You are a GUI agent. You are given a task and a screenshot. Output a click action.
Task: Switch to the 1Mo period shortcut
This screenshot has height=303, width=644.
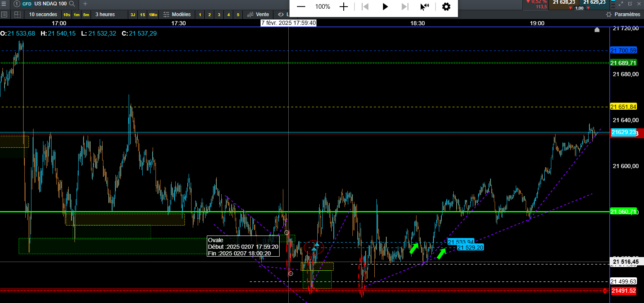pyautogui.click(x=153, y=15)
